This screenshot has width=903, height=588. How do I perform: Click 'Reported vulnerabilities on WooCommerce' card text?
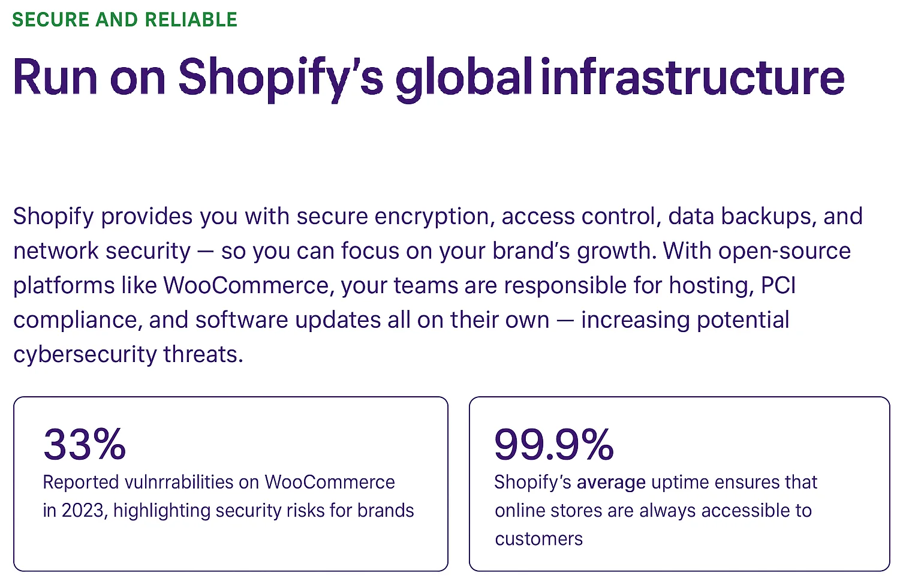219,482
